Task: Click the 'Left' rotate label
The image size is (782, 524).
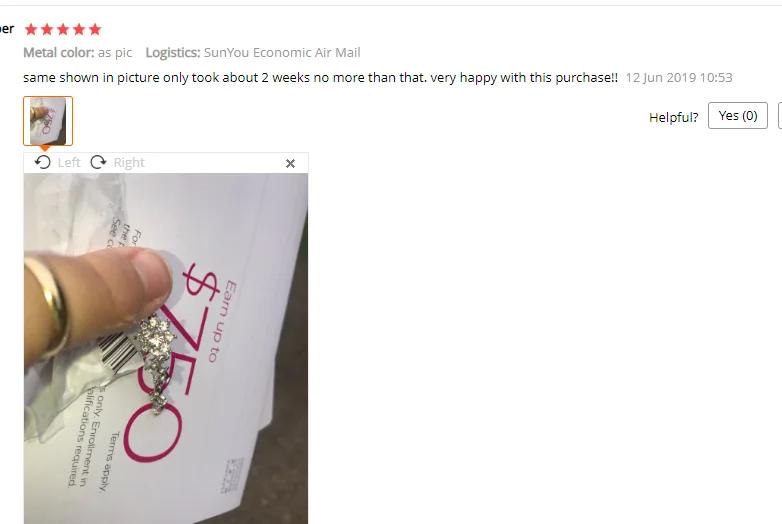Action: pos(69,163)
